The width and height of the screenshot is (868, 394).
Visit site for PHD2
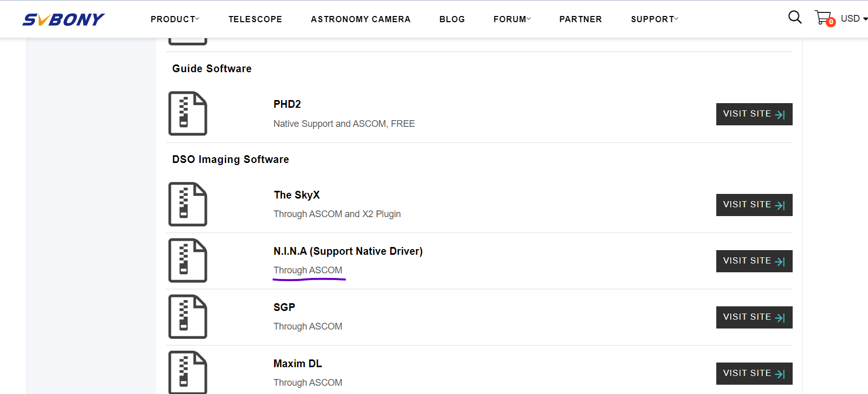[754, 114]
